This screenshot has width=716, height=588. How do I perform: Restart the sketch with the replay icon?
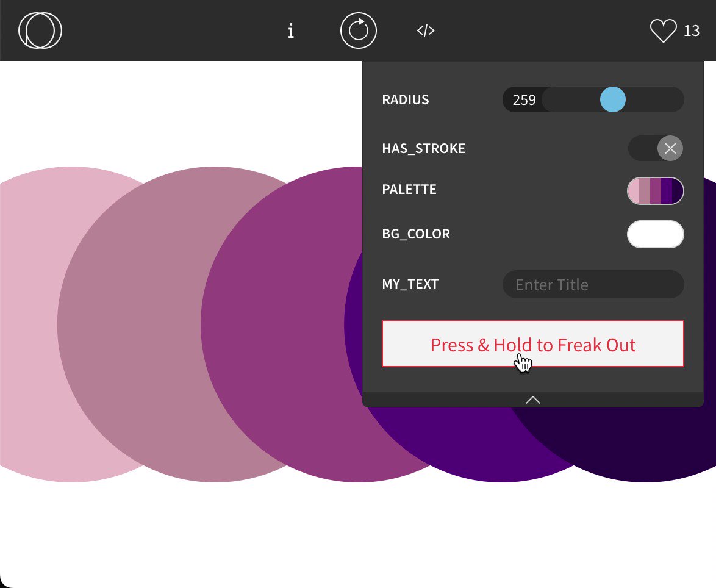(359, 30)
